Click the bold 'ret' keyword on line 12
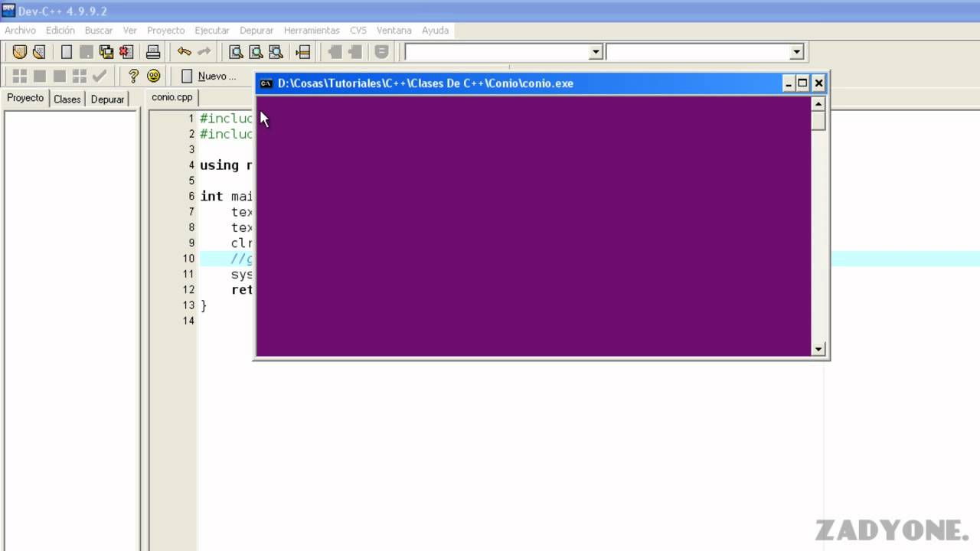 tap(242, 290)
